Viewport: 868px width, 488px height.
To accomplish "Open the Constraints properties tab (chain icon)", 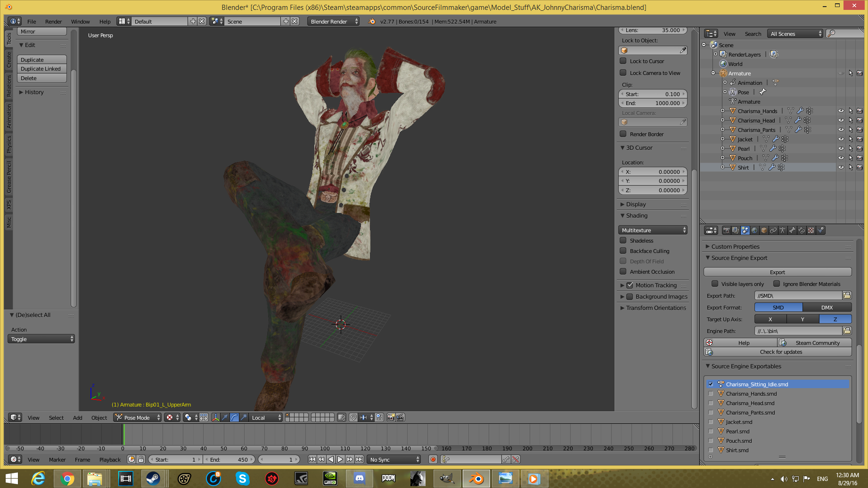I will (x=773, y=230).
